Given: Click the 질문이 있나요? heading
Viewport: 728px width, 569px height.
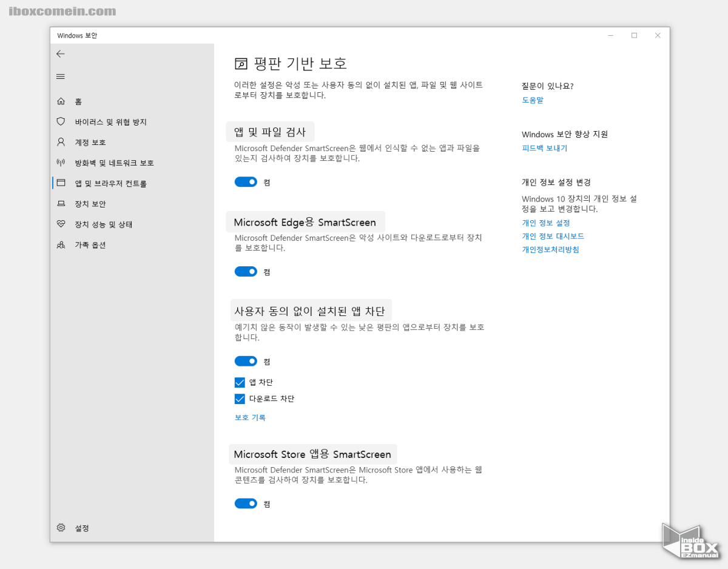Looking at the screenshot, I should click(x=548, y=86).
